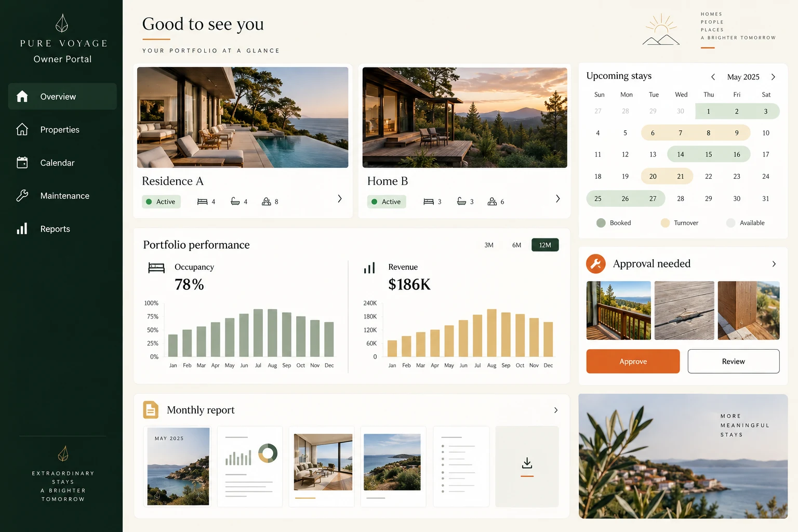Open the Calendar menu item

pos(62,163)
